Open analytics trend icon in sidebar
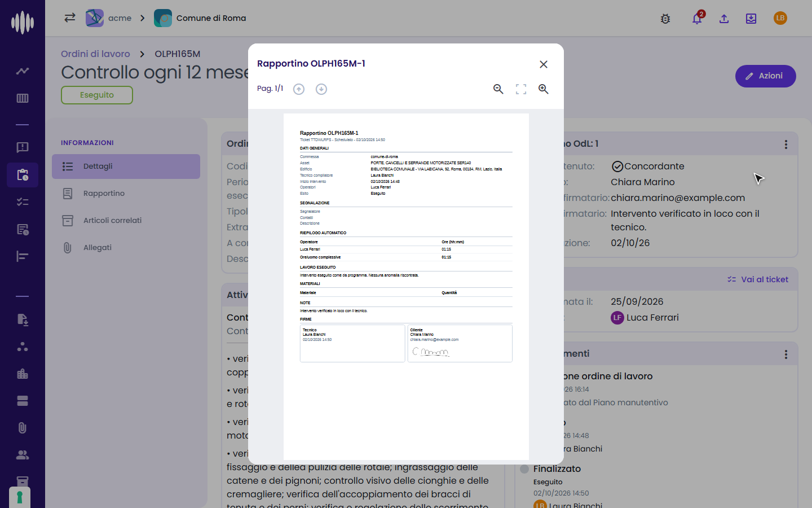 (23, 71)
